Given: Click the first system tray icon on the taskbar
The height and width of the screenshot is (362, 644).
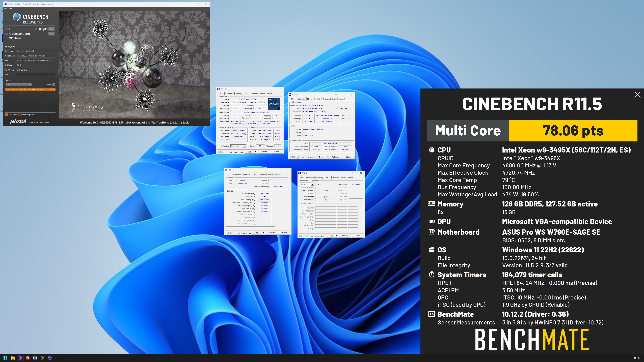Looking at the screenshot, I should (x=634, y=358).
